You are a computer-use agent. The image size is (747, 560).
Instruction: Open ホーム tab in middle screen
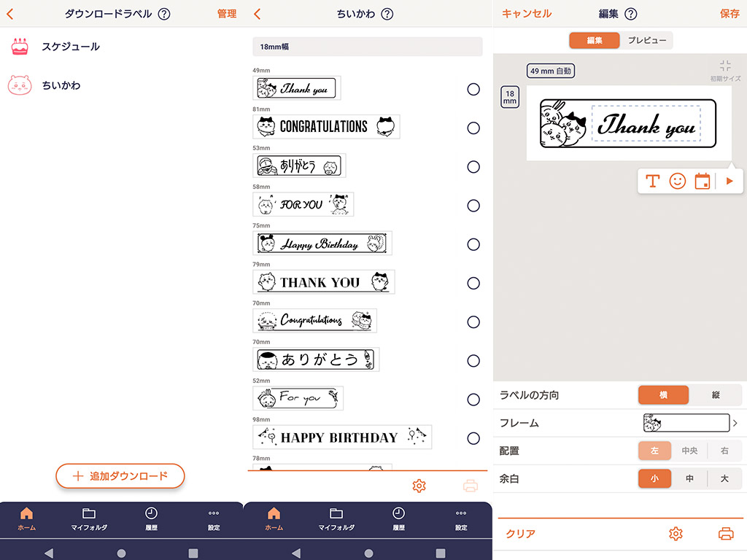tap(274, 518)
